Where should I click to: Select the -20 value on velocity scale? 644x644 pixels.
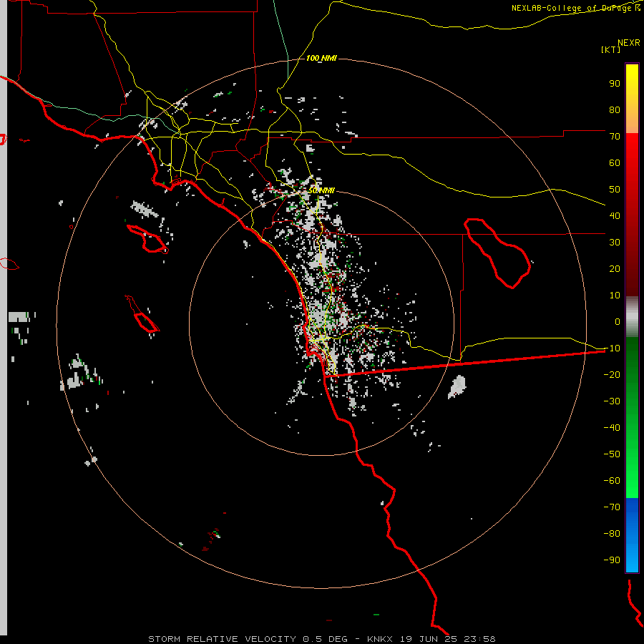coord(612,375)
